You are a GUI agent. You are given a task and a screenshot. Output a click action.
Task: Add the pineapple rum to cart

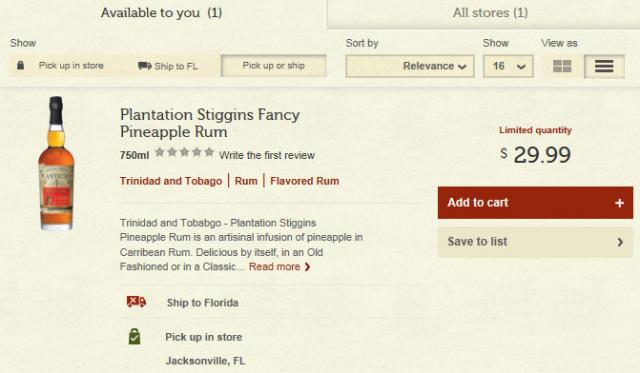coord(535,203)
